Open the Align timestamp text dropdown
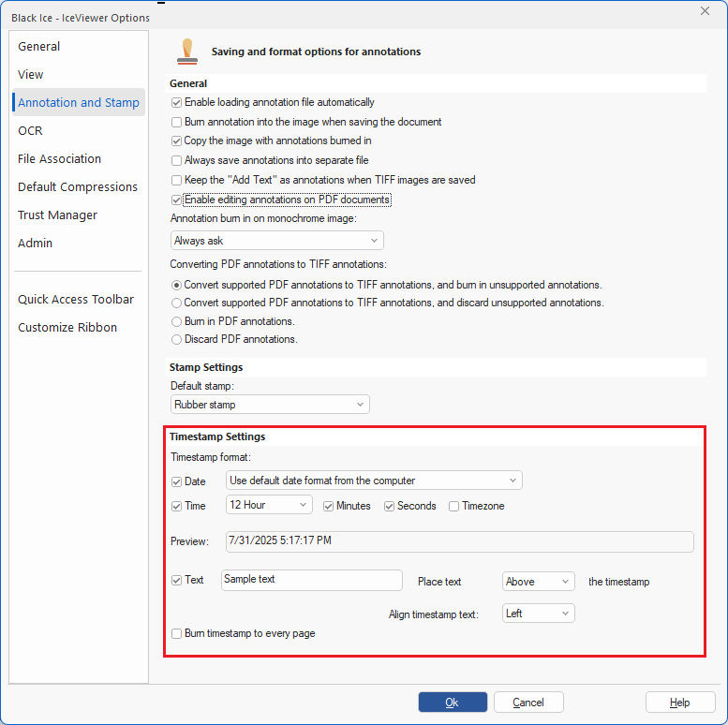Viewport: 728px width, 725px height. (538, 614)
